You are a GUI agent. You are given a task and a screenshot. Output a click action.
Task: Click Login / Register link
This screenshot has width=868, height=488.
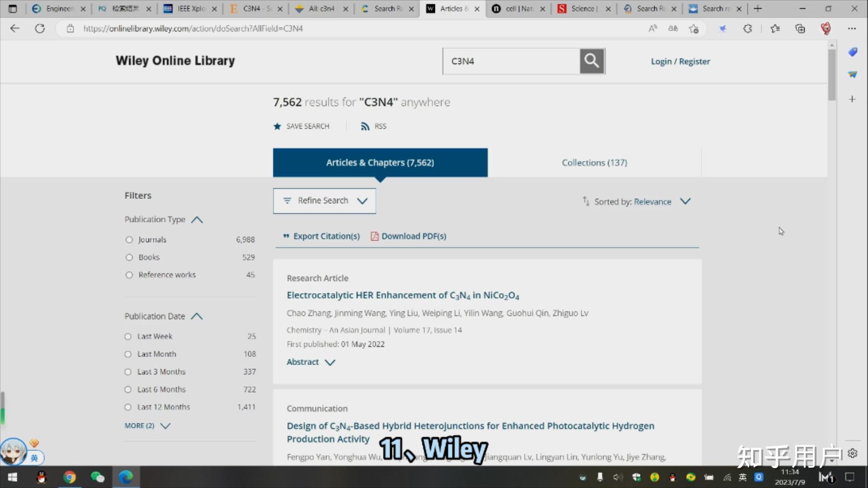click(680, 61)
